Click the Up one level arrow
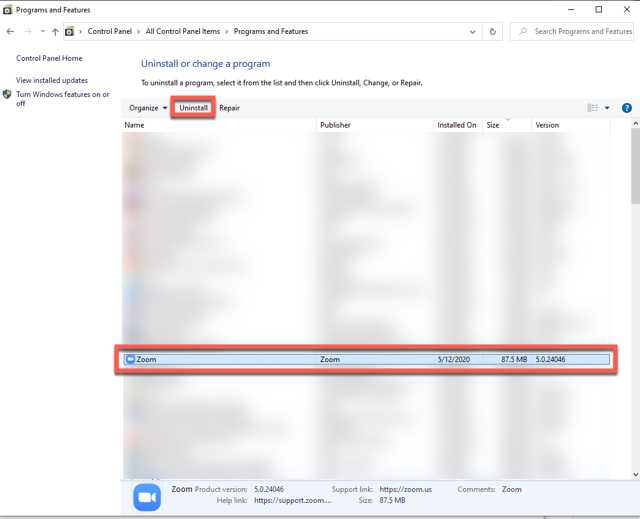640x519 pixels. (x=55, y=31)
